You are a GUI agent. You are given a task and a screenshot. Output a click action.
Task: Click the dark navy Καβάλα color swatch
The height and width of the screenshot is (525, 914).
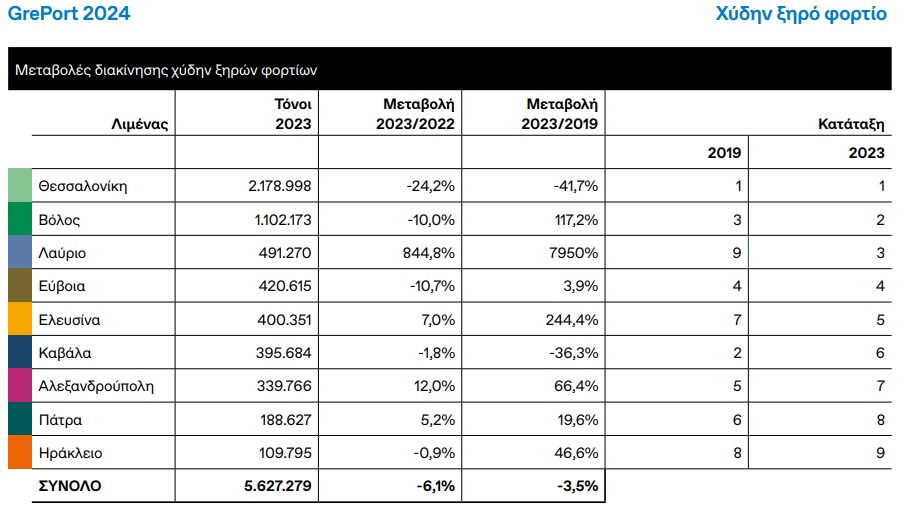coord(20,353)
